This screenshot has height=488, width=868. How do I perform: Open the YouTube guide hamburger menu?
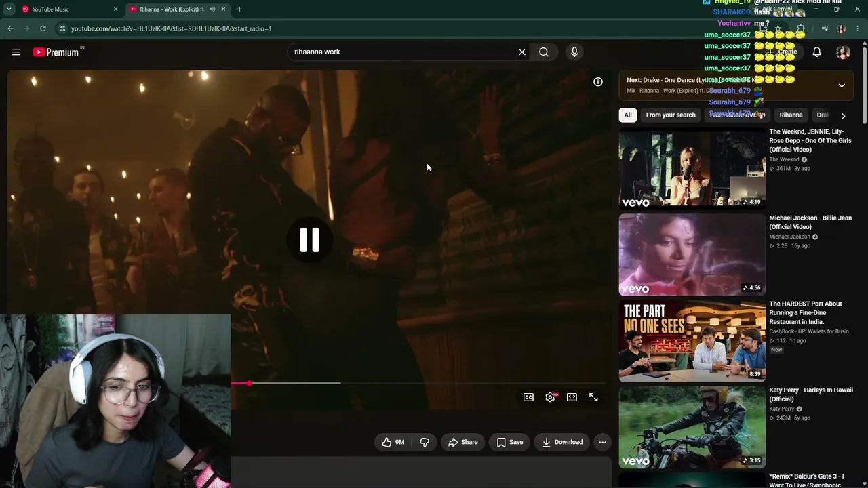click(x=16, y=52)
